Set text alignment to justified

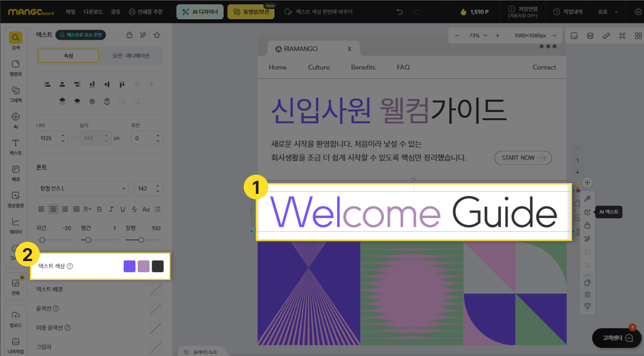pos(76,209)
